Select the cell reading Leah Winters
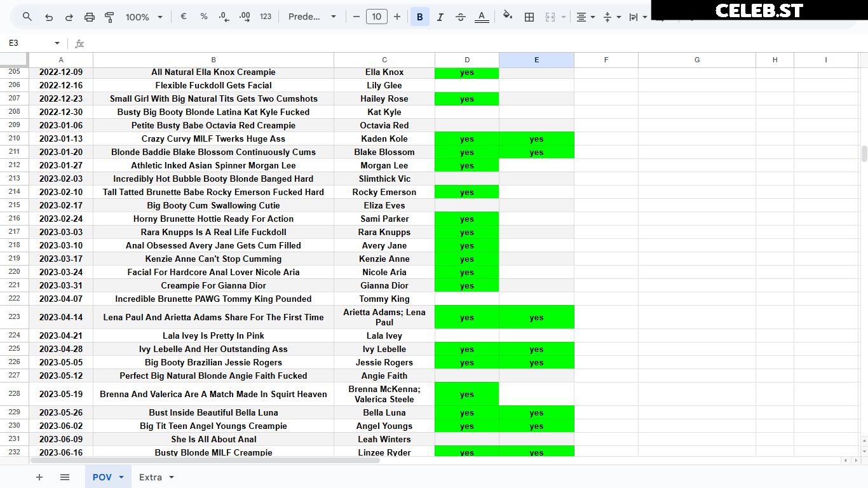 click(384, 439)
